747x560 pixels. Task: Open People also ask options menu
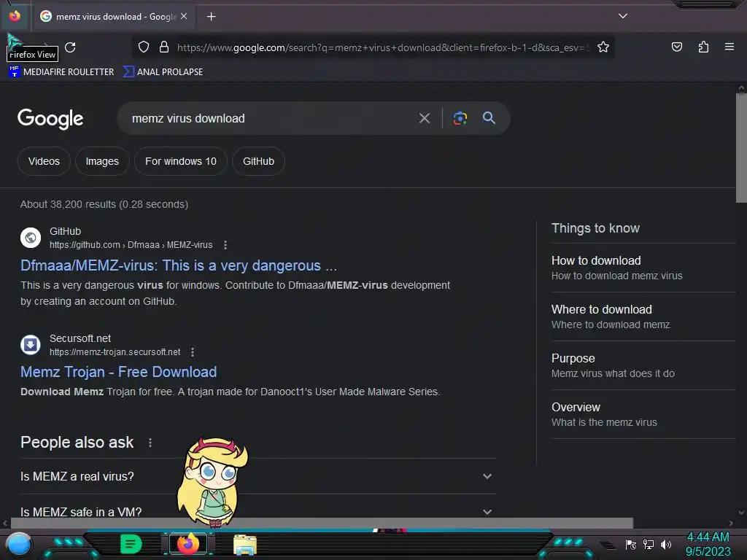point(150,443)
